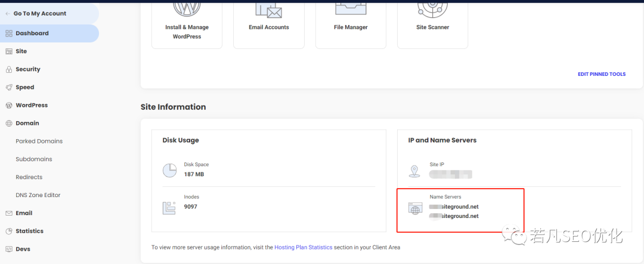Screen dimensions: 644x264
Task: Expand the Site menu section
Action: click(49, 51)
